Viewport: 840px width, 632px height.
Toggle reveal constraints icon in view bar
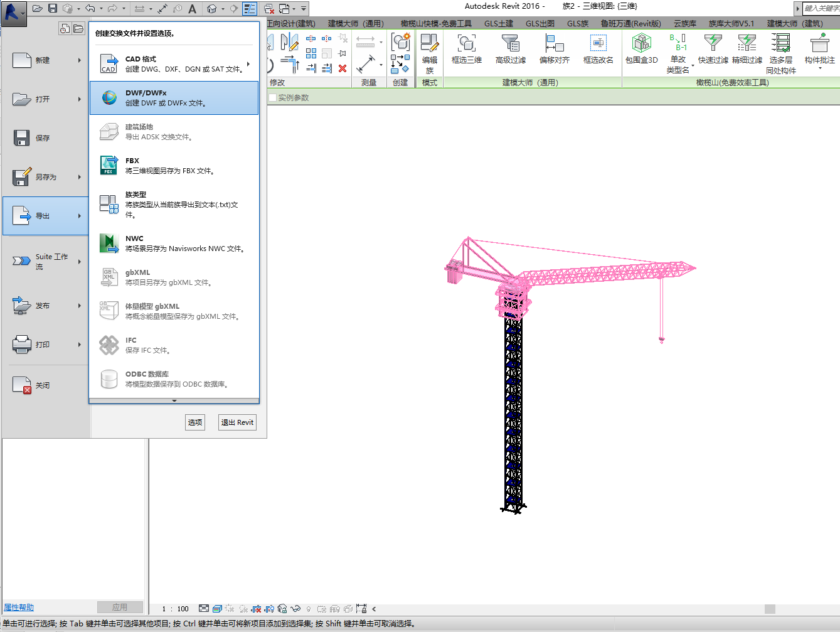coord(361,609)
